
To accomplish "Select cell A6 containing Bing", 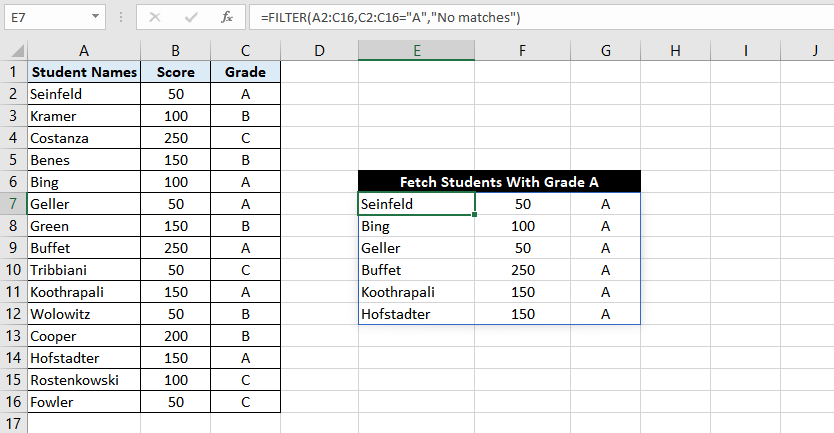I will coord(84,182).
